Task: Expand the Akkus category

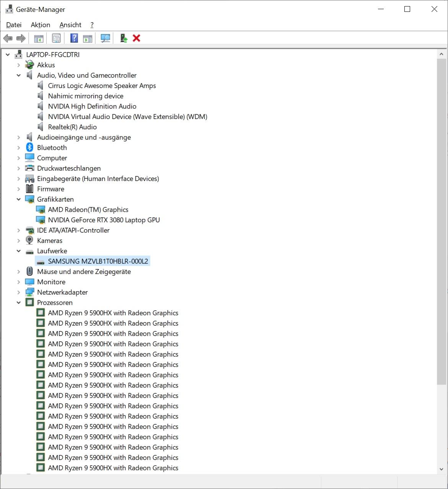Action: [x=18, y=65]
